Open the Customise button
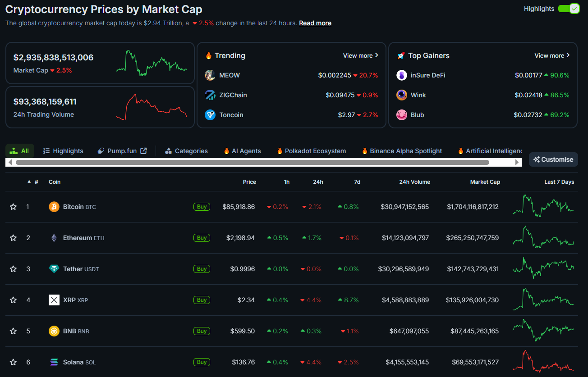 tap(553, 159)
